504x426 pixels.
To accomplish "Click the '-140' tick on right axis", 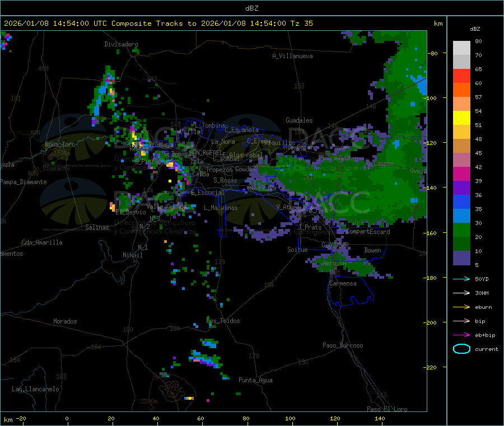I will [431, 188].
